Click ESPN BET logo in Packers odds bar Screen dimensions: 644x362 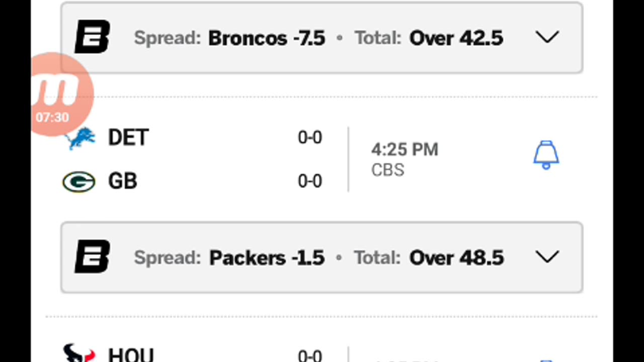click(92, 257)
